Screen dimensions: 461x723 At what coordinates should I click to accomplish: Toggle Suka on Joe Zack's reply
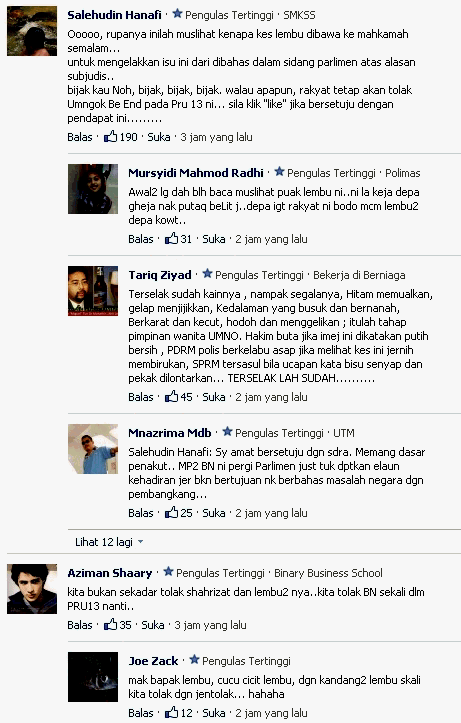coord(214,713)
